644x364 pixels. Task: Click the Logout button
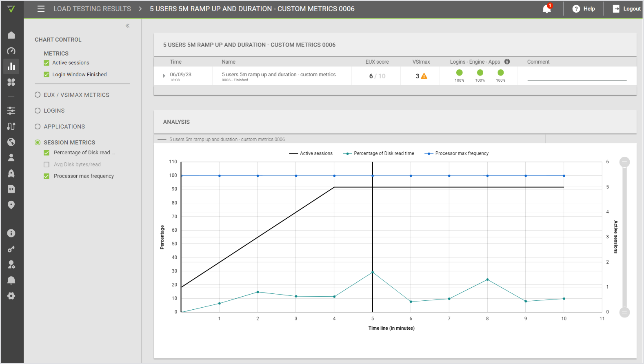point(626,9)
